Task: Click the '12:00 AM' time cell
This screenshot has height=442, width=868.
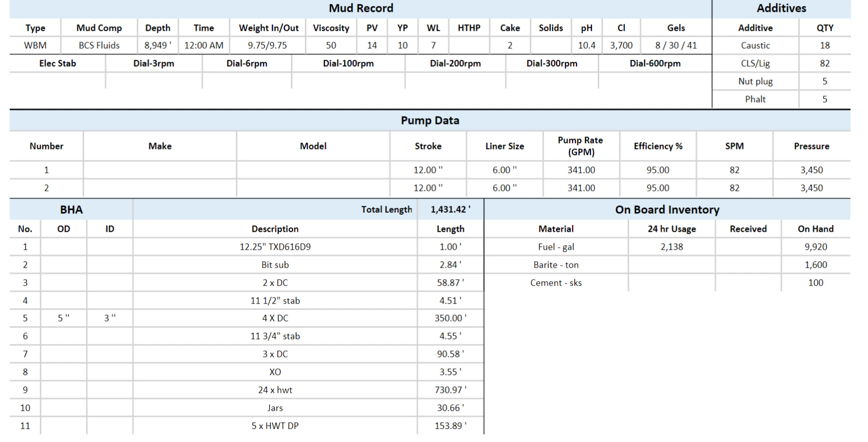Action: [204, 45]
